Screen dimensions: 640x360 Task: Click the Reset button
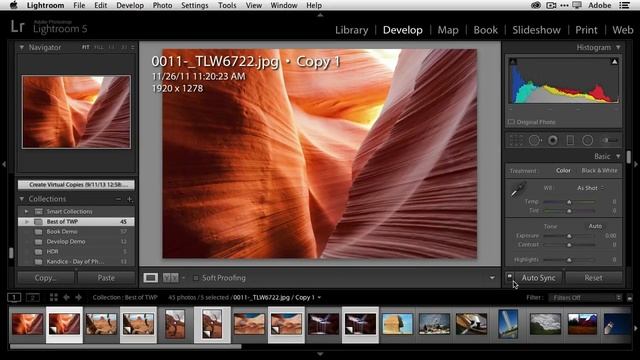(593, 278)
